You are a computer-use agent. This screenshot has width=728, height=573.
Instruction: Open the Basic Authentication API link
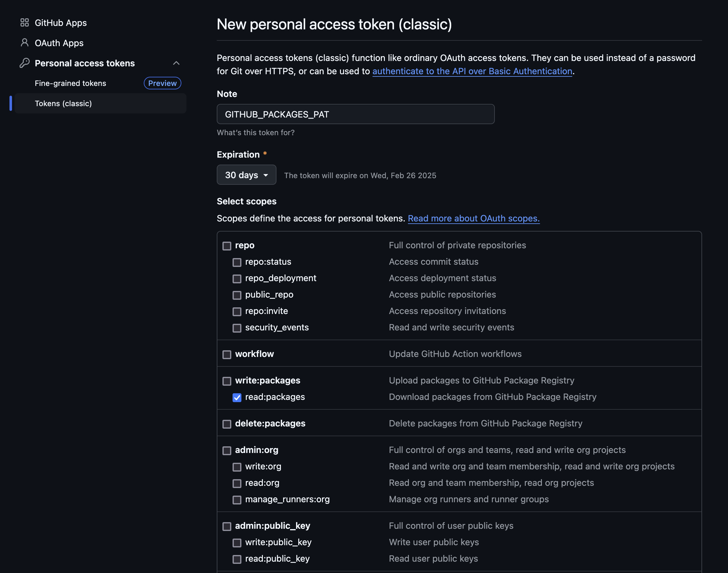coord(472,71)
